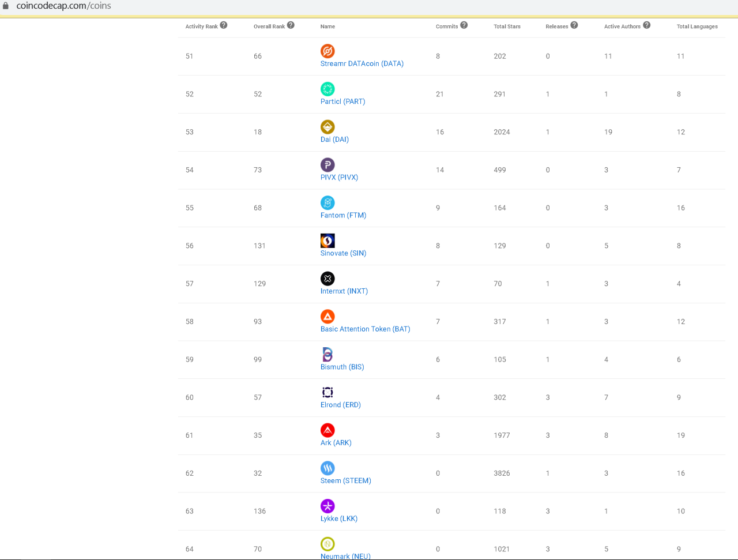Click the 1977 total stars value for Ark

502,435
